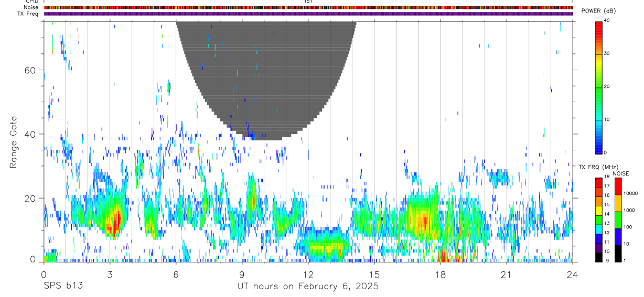Select the red top segment of NOISE bar
The height and width of the screenshot is (297, 644).
(x=618, y=186)
